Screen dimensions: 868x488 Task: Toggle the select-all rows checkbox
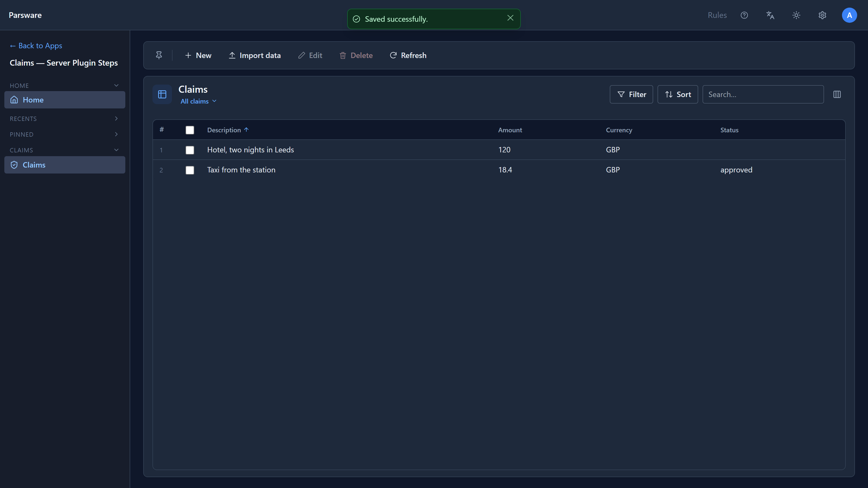pyautogui.click(x=190, y=130)
